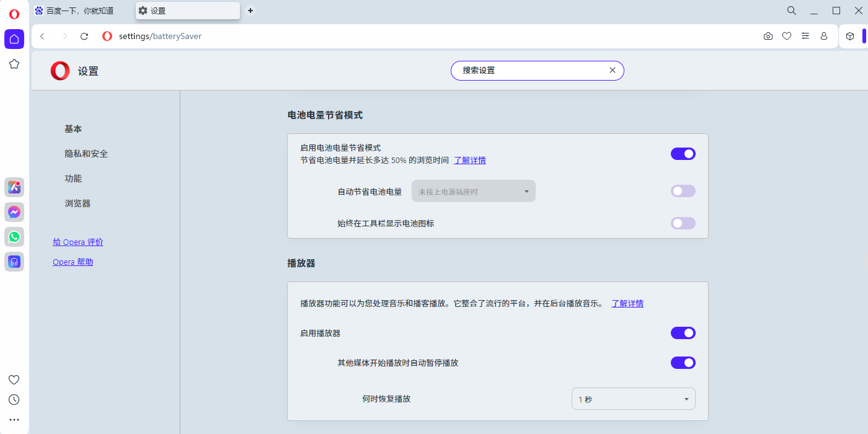Click 了解详情 link under battery saver

[x=469, y=161]
